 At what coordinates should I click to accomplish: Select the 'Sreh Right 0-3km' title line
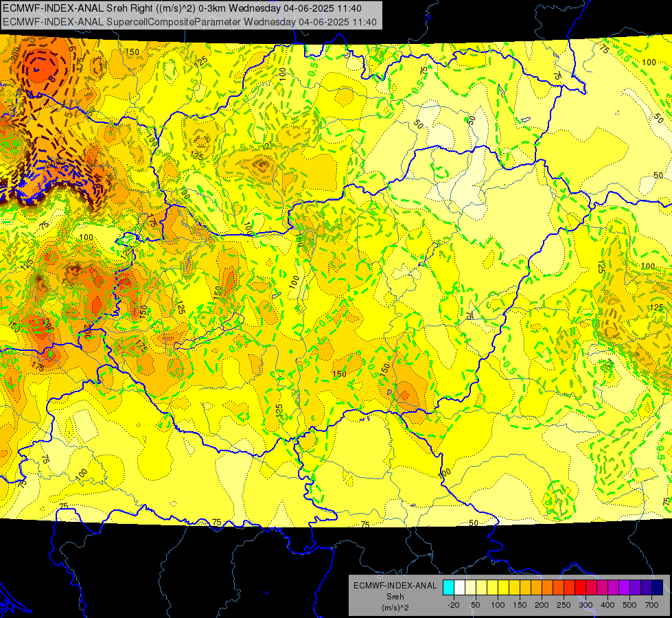(182, 8)
